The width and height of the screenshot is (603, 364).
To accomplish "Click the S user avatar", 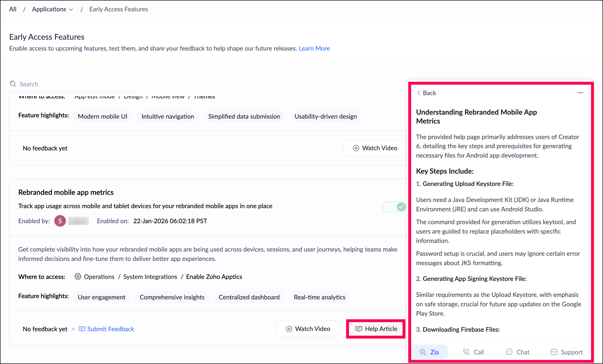I will coord(60,221).
